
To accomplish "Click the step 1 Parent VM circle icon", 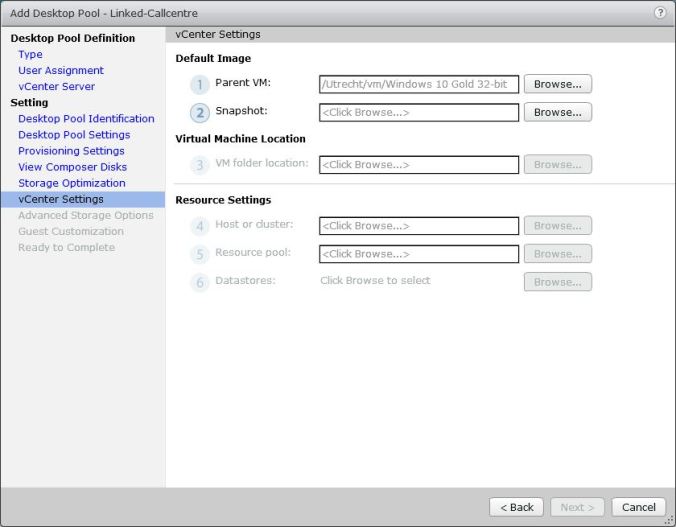I will pos(200,85).
